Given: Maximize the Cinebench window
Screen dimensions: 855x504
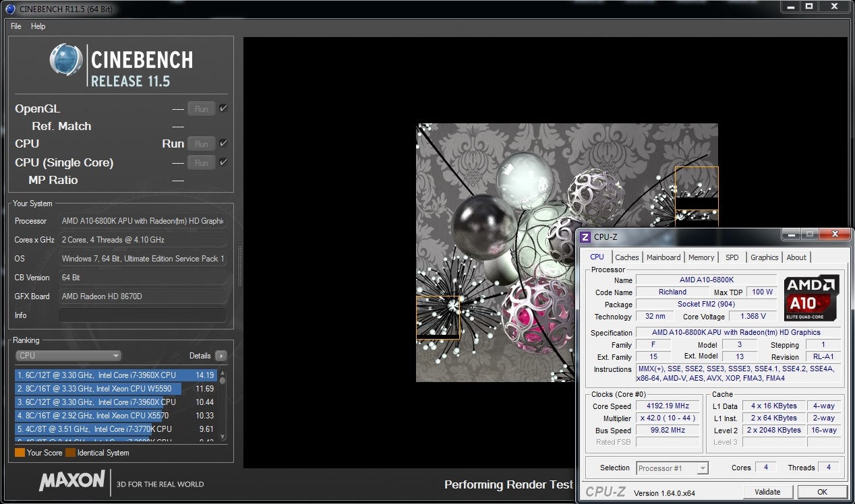Looking at the screenshot, I should click(x=809, y=7).
